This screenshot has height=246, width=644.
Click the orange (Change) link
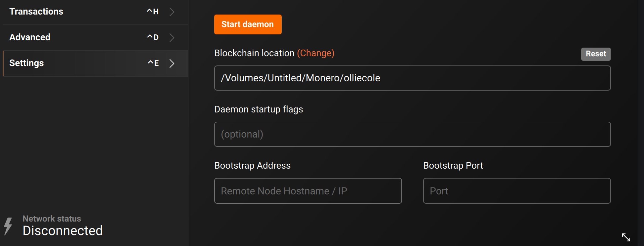pos(315,53)
